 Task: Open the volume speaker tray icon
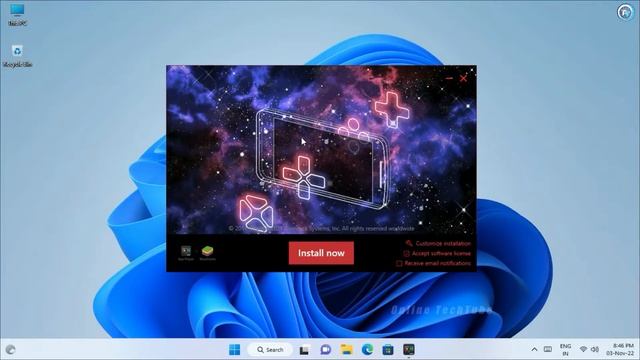[595, 349]
